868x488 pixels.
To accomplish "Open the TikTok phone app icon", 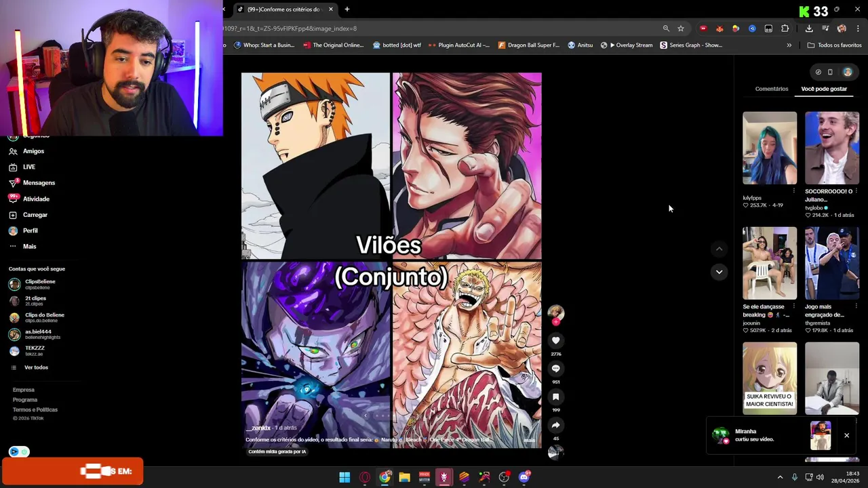I will tap(830, 72).
